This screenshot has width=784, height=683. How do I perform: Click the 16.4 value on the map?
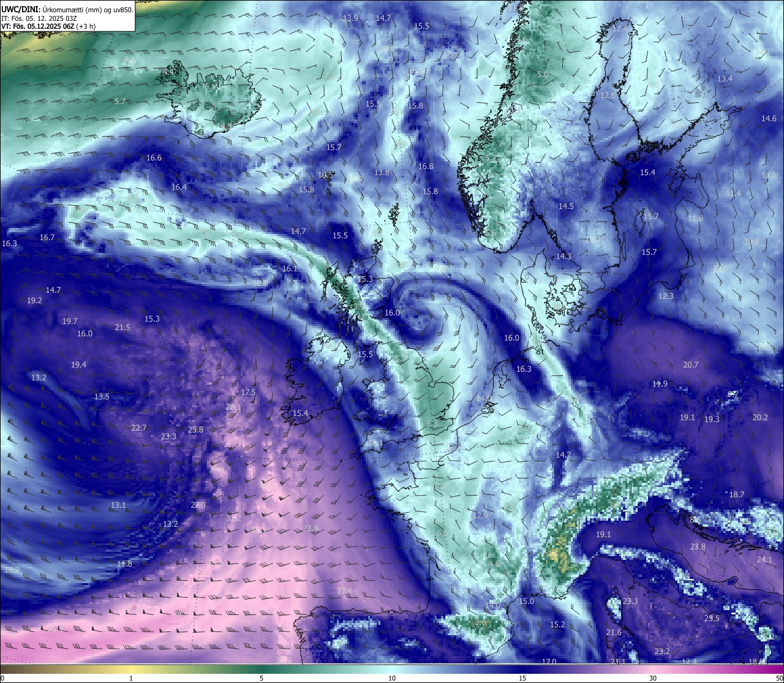coord(179,187)
